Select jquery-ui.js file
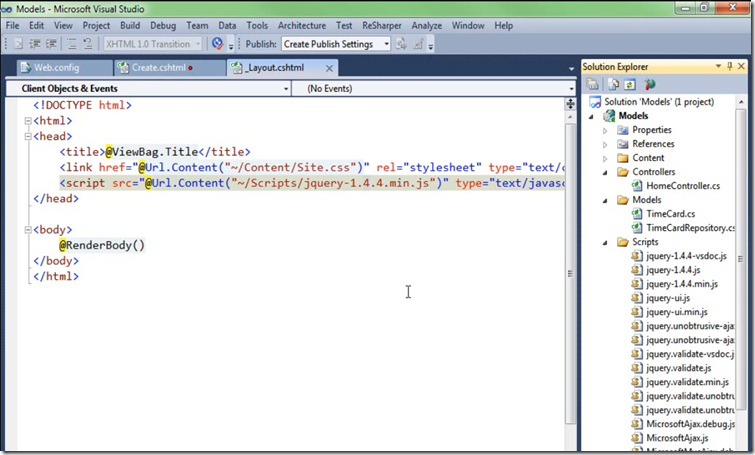The width and height of the screenshot is (755, 455). (x=668, y=298)
